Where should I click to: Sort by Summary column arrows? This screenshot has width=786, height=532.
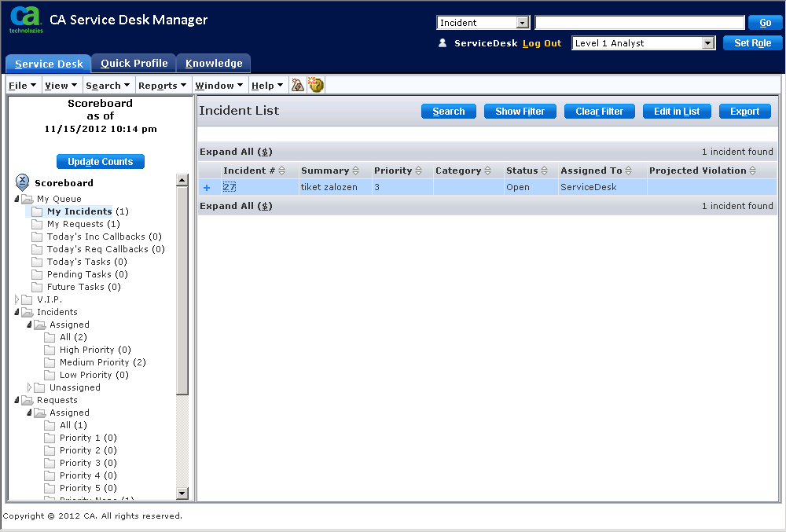[x=355, y=171]
